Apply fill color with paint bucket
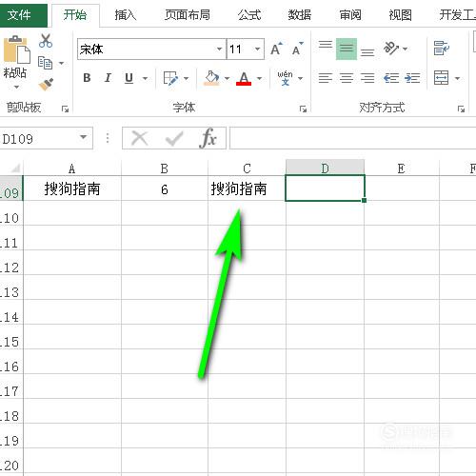Viewport: 476px width, 476px height. (x=211, y=78)
